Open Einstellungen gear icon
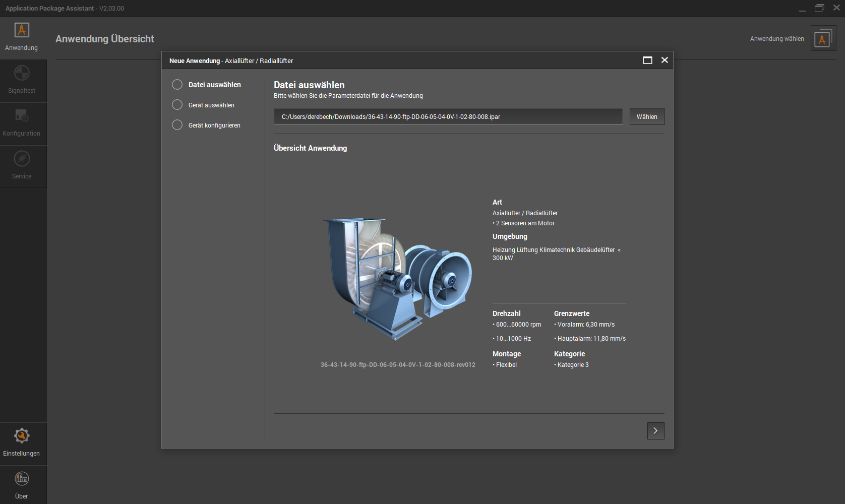The image size is (845, 504). [22, 436]
